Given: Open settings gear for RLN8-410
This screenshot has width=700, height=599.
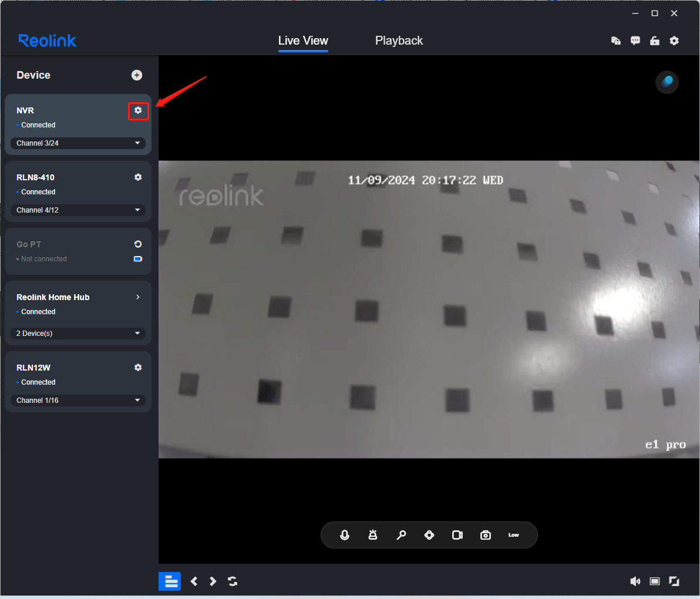Looking at the screenshot, I should coord(138,177).
